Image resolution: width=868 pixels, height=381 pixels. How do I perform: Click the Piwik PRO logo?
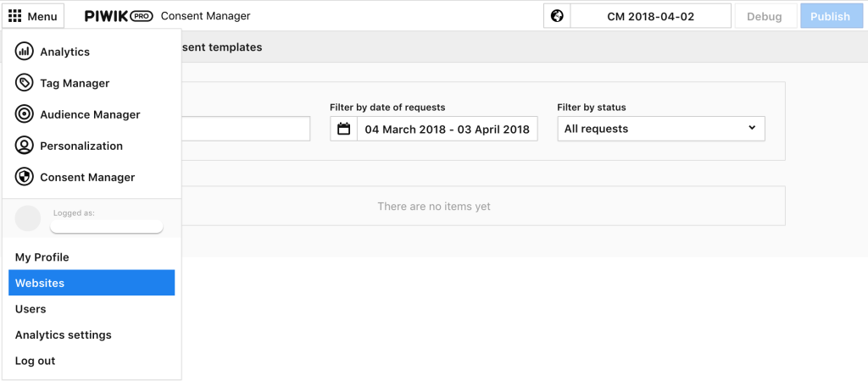click(x=119, y=16)
